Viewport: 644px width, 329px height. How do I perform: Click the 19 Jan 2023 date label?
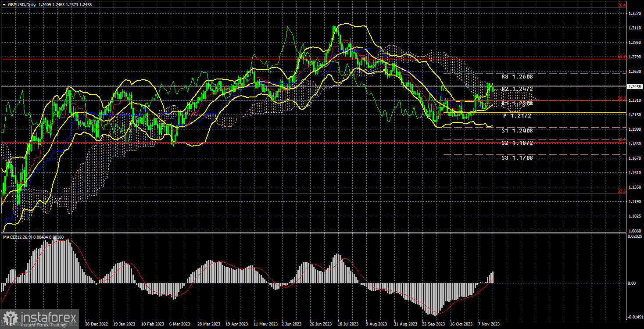tap(124, 324)
